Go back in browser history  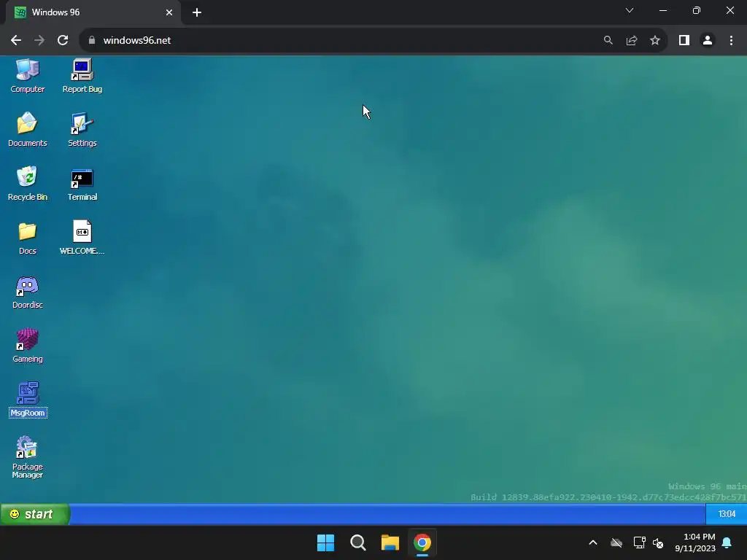pyautogui.click(x=16, y=41)
